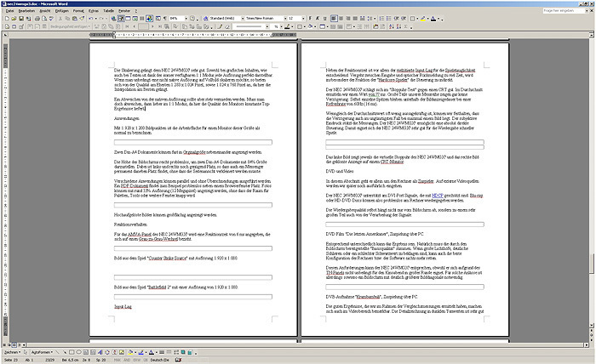Click the 'Frage hier eingeben' help field
Screen dimensions: 596x364
(564, 10)
